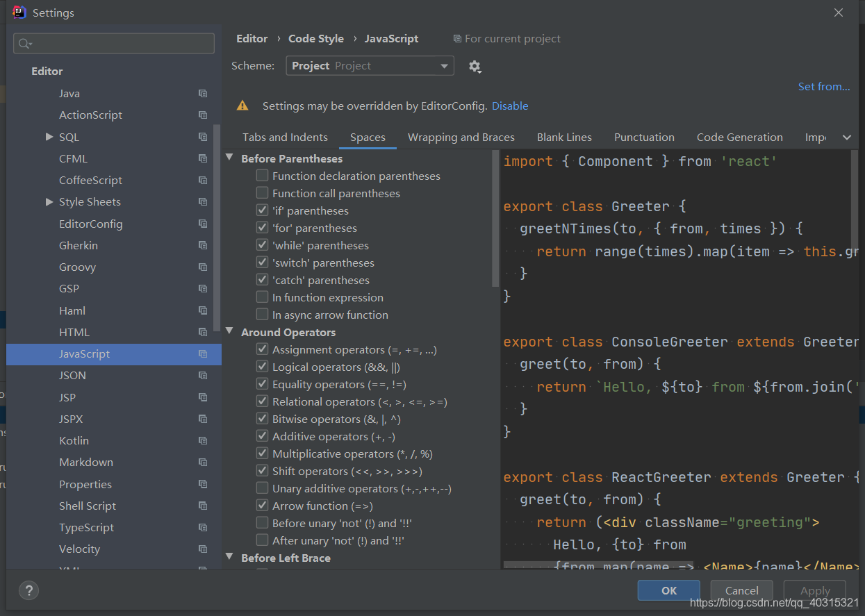Screen dimensions: 865x616
Task: Enable Function declaration parentheses spacing
Action: tap(262, 176)
